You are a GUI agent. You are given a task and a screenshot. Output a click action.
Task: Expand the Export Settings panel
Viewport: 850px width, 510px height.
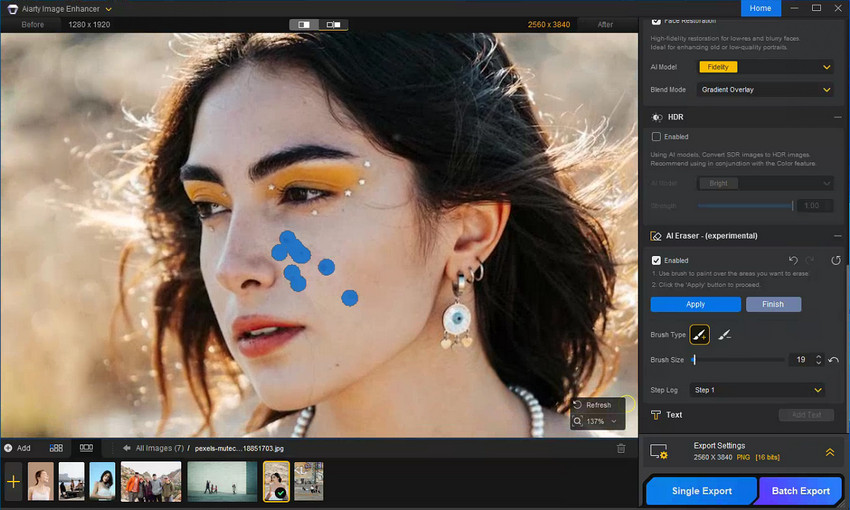pos(829,452)
